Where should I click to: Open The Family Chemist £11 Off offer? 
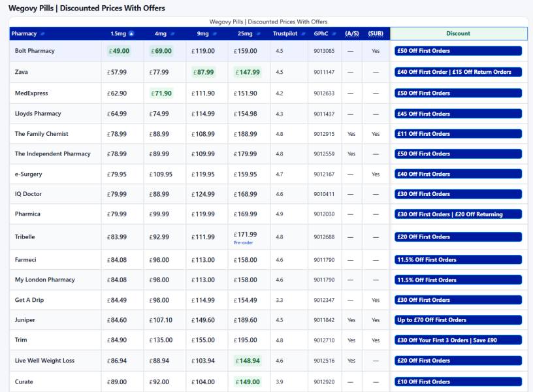(x=459, y=134)
